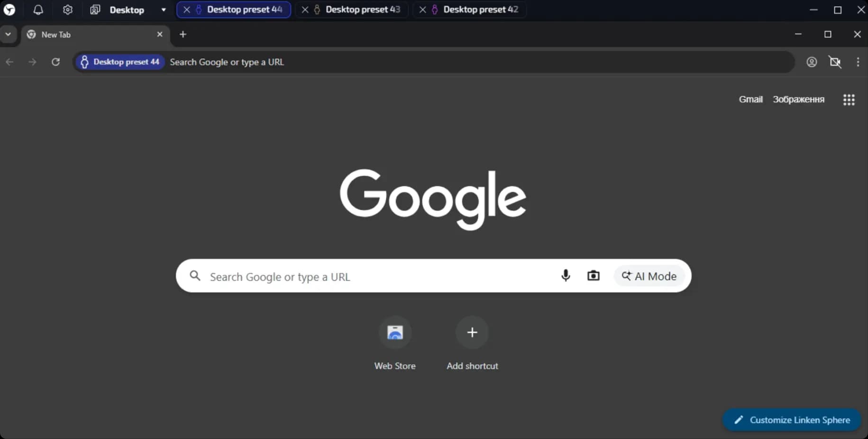This screenshot has width=868, height=439.
Task: Close the Desktop preset 44 session
Action: tap(187, 10)
